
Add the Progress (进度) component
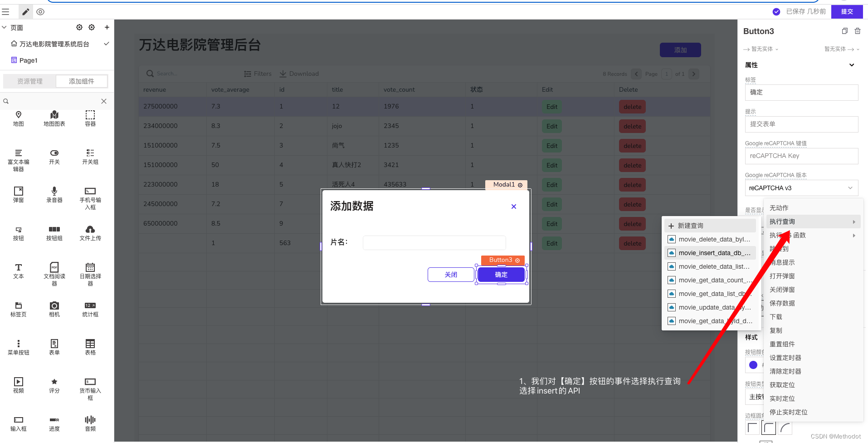tap(54, 423)
